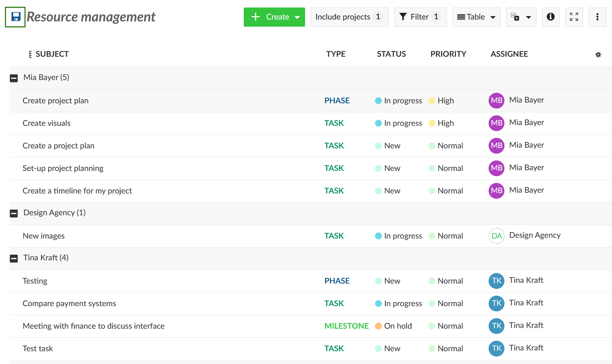
Task: Collapse the Design Agency group
Action: [14, 213]
